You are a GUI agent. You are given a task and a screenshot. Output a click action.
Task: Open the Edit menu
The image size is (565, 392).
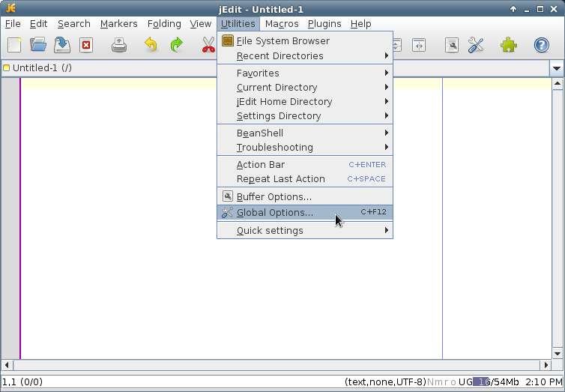pos(38,24)
